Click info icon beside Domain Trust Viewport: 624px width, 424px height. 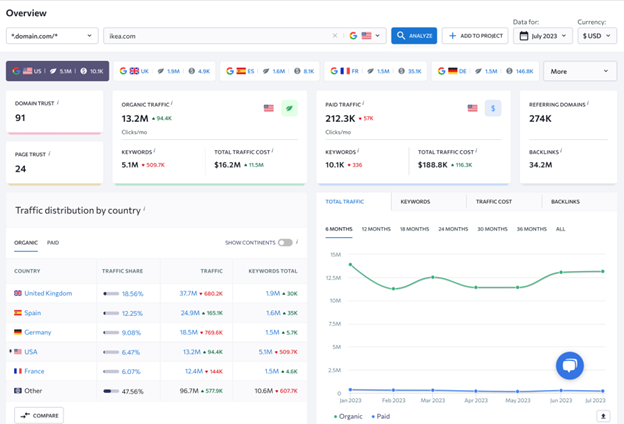58,102
